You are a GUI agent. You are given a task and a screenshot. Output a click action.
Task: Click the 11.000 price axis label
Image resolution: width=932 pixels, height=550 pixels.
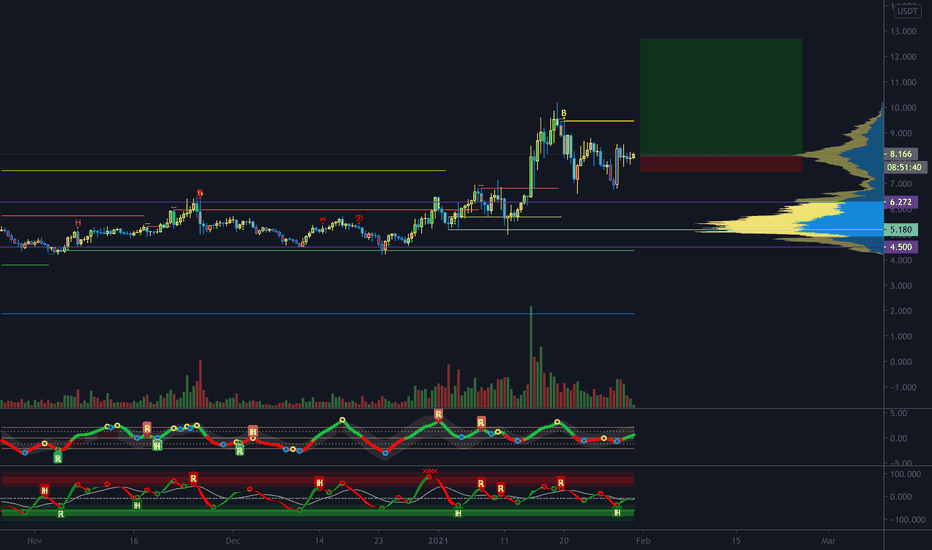point(903,82)
